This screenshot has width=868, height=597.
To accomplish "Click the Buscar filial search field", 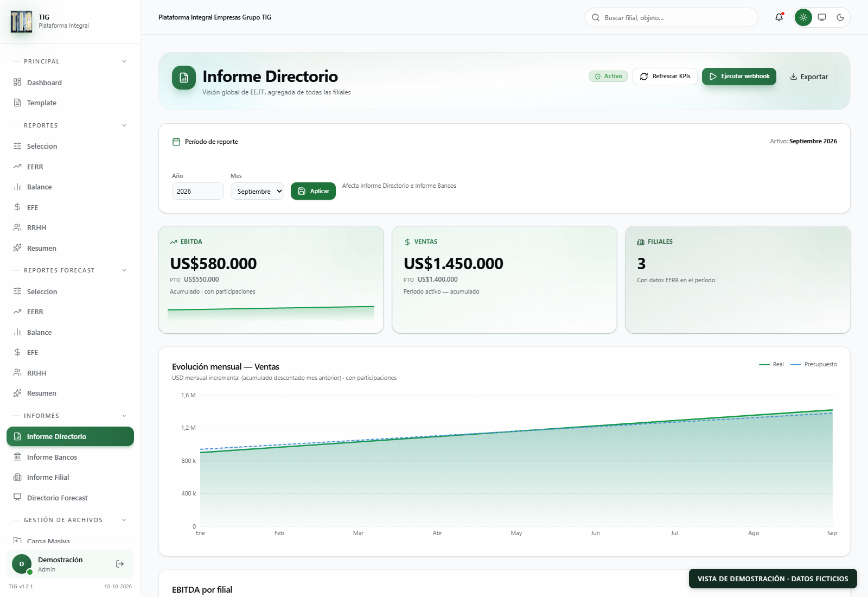I will tap(671, 17).
